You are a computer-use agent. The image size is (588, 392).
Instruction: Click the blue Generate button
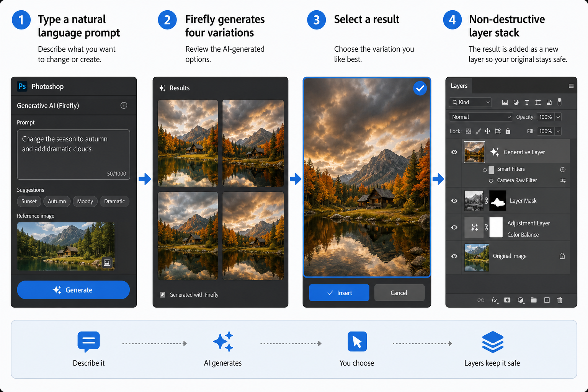tap(73, 290)
